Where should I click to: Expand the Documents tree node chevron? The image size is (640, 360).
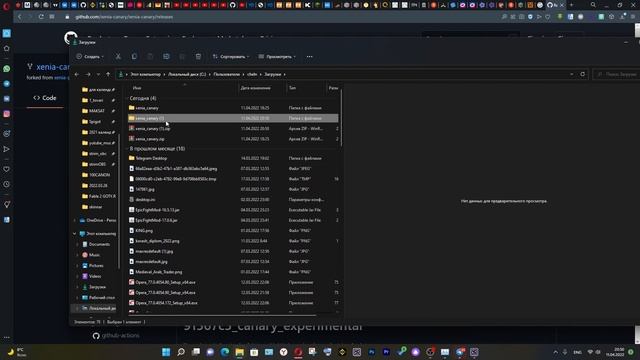(78, 244)
